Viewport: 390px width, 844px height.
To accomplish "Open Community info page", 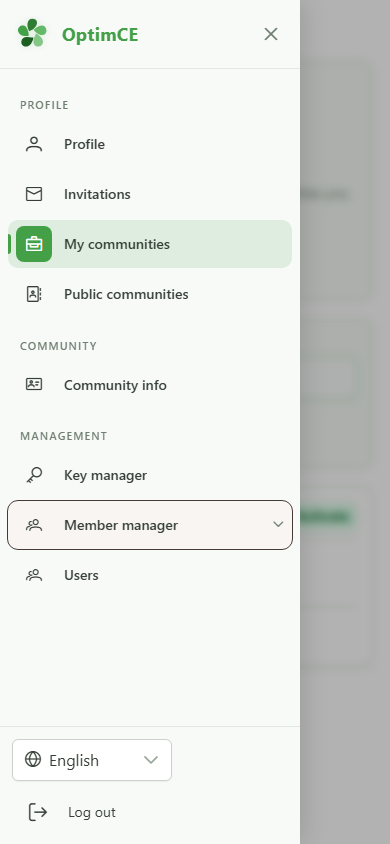I will 150,385.
